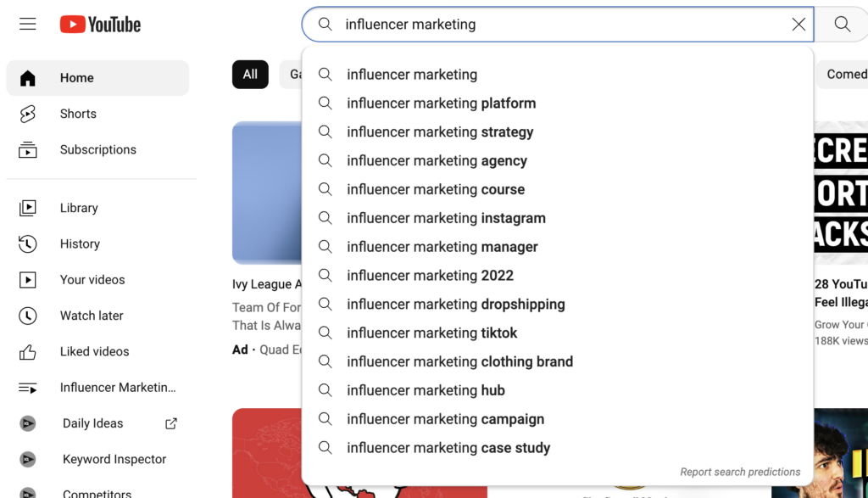Select the Shorts icon in the sidebar
The height and width of the screenshot is (498, 868).
29,114
